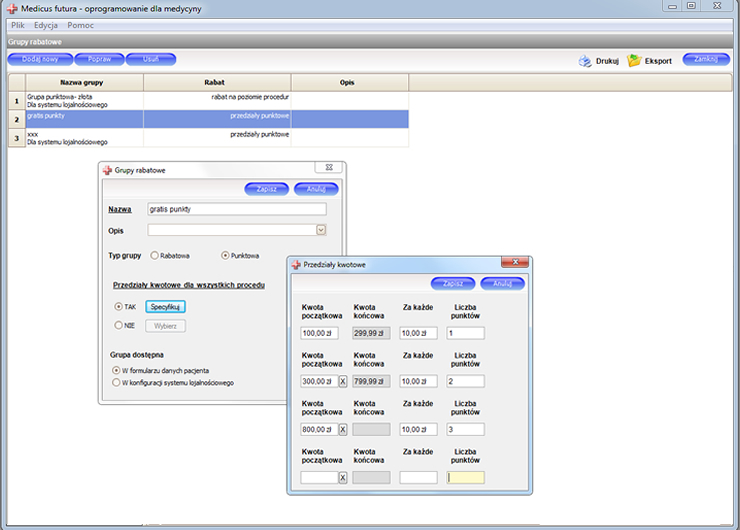Viewport: 740px width, 530px height.
Task: Remove the 300,00 zł row with X
Action: coord(343,381)
